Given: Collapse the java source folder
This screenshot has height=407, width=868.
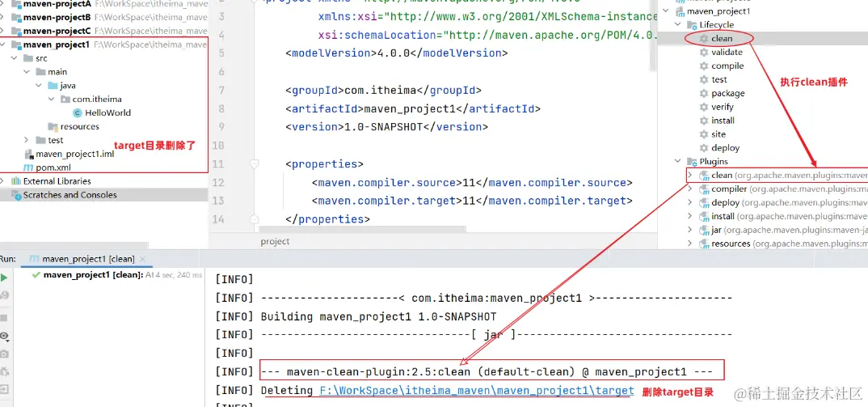Looking at the screenshot, I should tap(38, 86).
